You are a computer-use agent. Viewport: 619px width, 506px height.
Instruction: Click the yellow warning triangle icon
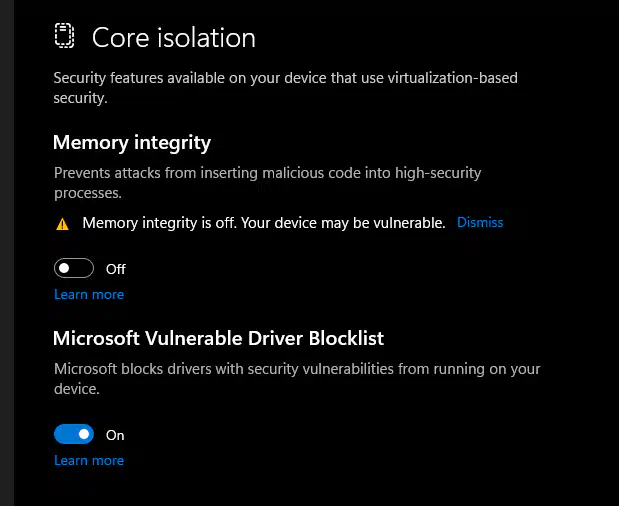pos(62,224)
